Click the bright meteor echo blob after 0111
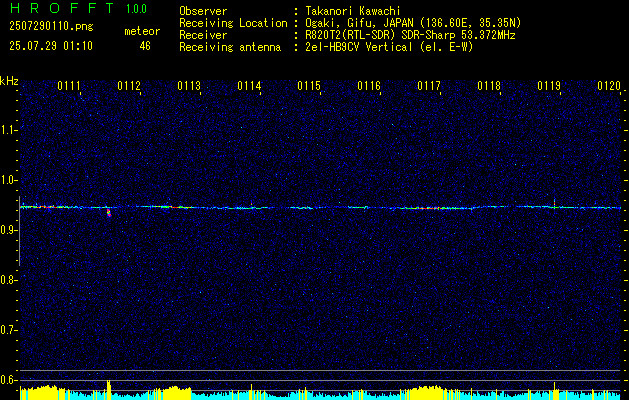The image size is (629, 400). pyautogui.click(x=108, y=213)
